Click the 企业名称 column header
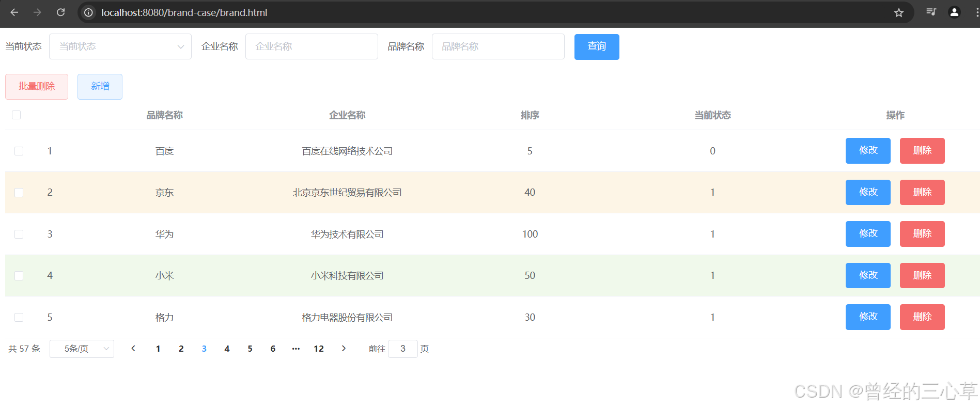The width and height of the screenshot is (980, 408). pos(347,115)
